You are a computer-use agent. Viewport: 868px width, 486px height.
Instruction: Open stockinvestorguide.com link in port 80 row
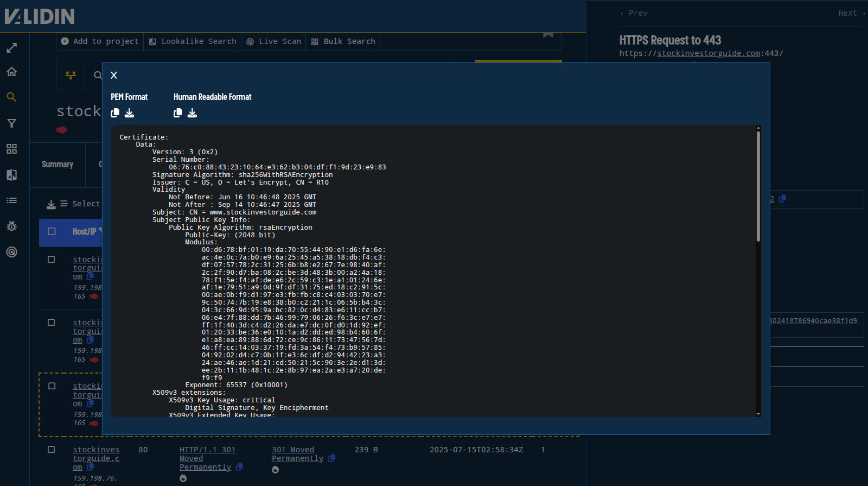pos(96,458)
